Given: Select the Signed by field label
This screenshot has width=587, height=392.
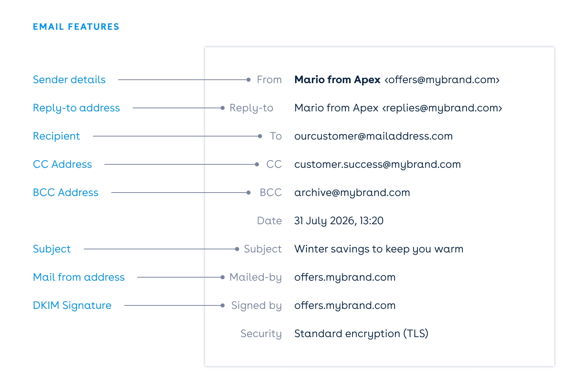Looking at the screenshot, I should (x=256, y=305).
